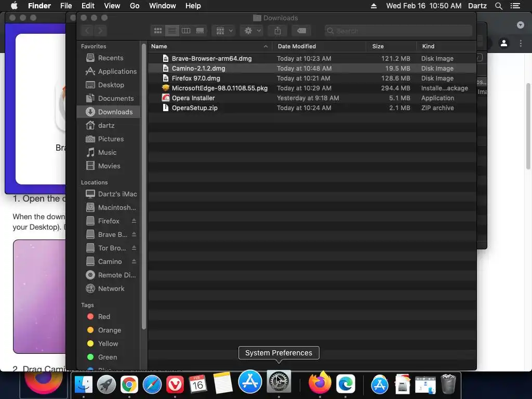Select Firefox 97.0.dmg file
This screenshot has width=532, height=399.
pyautogui.click(x=312, y=78)
